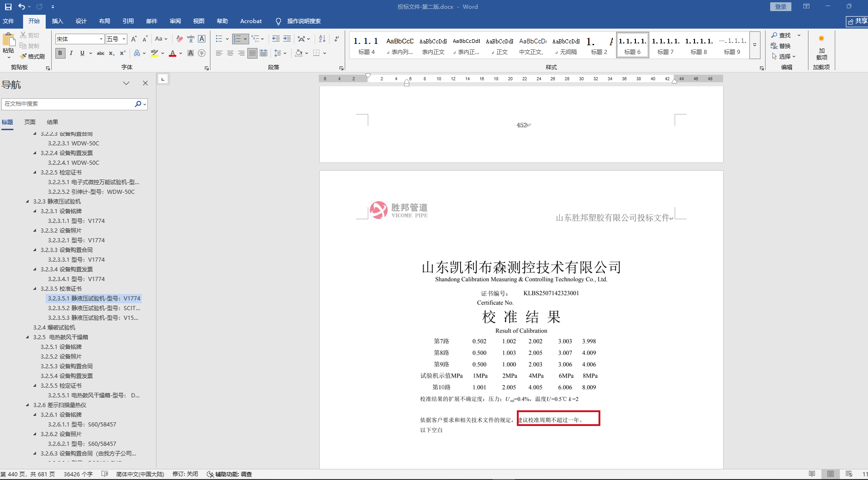Apply the 标题 7 style
This screenshot has height=480, width=868.
666,45
